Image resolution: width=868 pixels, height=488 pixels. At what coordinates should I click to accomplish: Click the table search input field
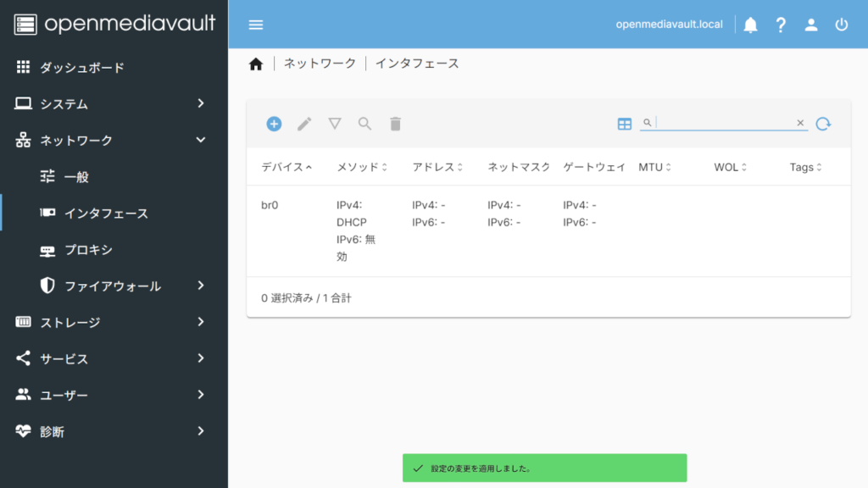pyautogui.click(x=725, y=123)
